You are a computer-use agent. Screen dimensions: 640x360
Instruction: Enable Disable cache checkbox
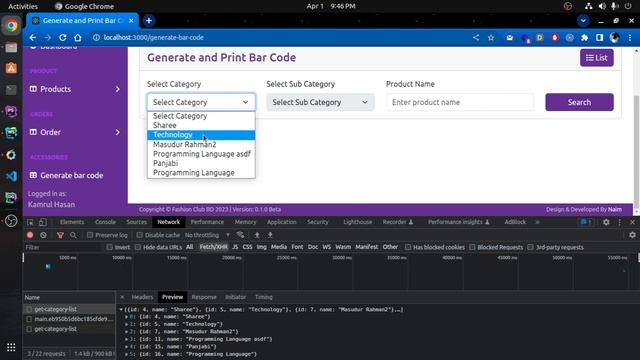[x=140, y=235]
